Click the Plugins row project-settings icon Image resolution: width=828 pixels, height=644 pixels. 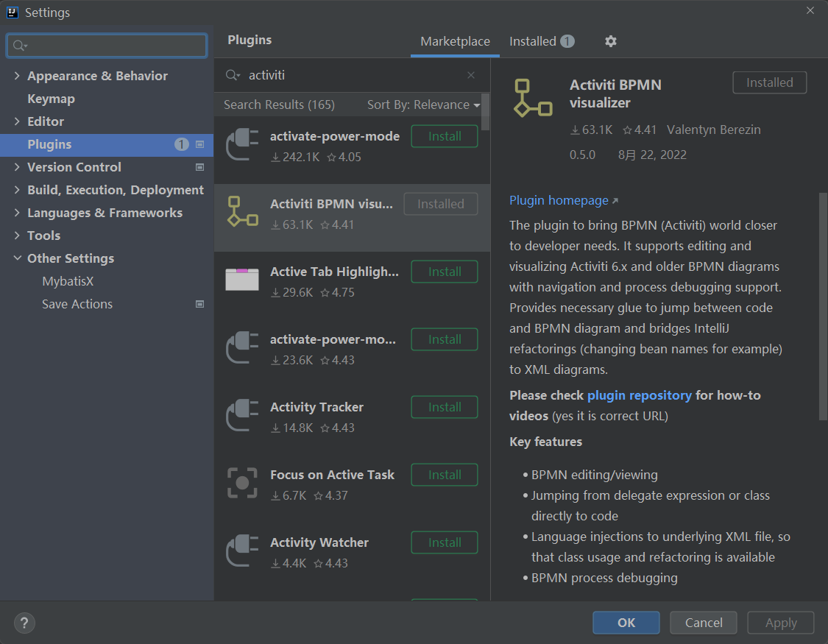pyautogui.click(x=200, y=144)
